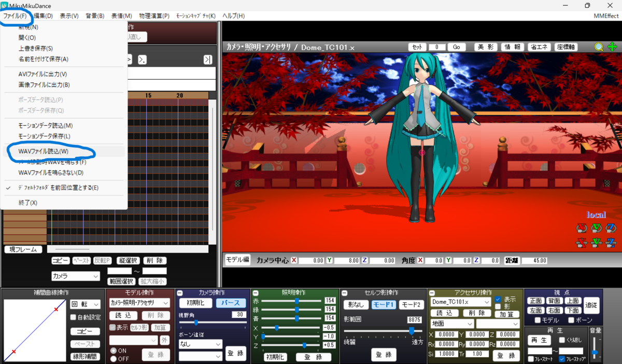Click the 'local' coordinate mode label

(x=596, y=214)
